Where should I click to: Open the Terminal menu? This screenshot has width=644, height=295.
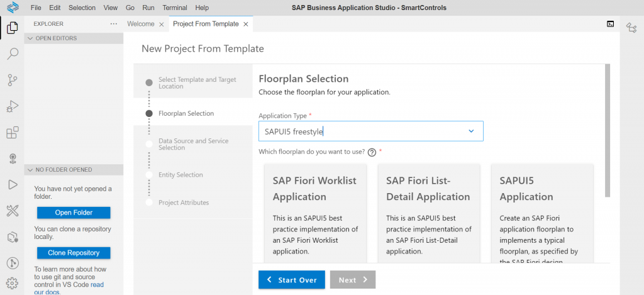coord(175,8)
